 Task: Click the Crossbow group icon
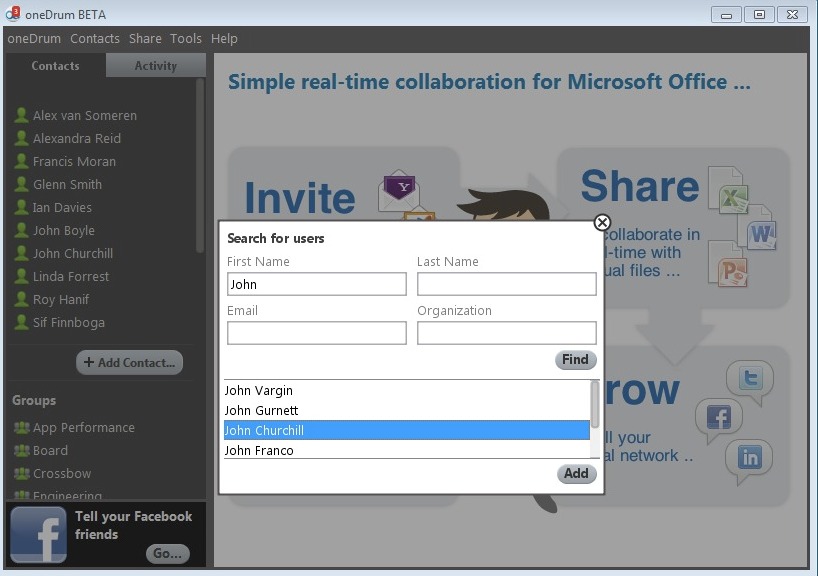(x=21, y=473)
